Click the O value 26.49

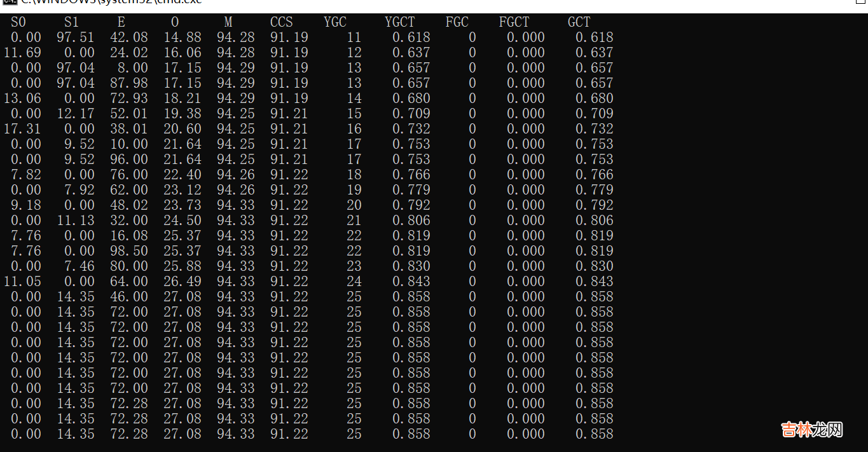tap(182, 282)
